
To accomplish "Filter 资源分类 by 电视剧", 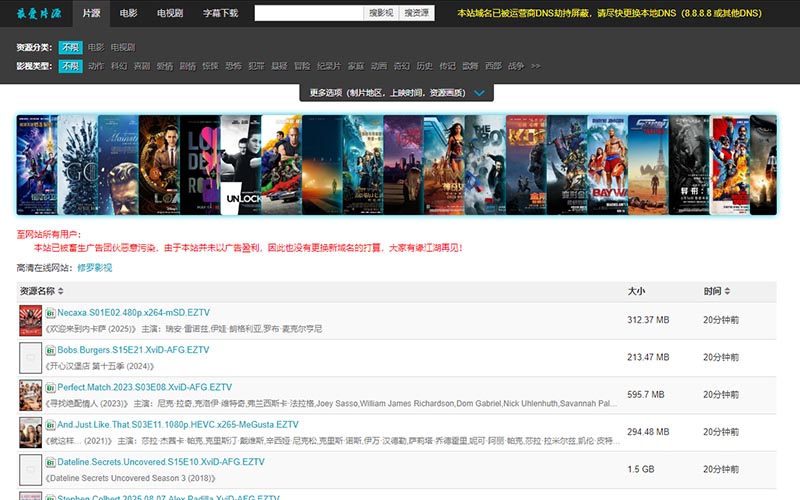I will [x=123, y=47].
